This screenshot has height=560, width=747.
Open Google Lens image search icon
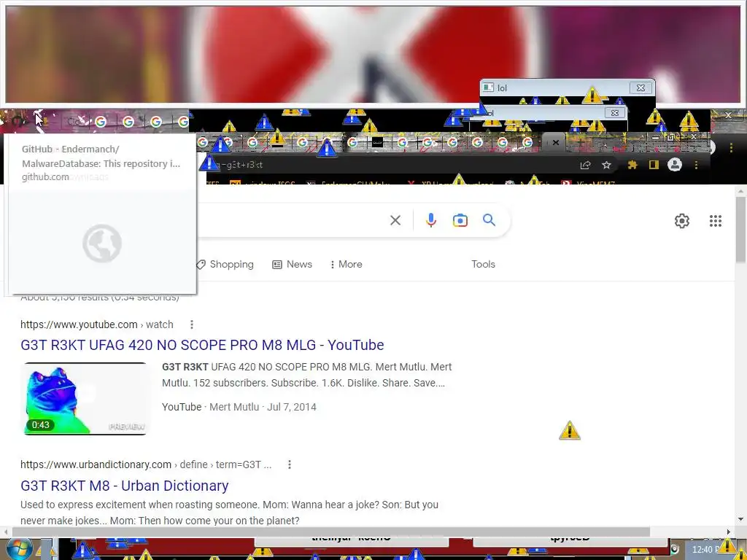tap(460, 220)
